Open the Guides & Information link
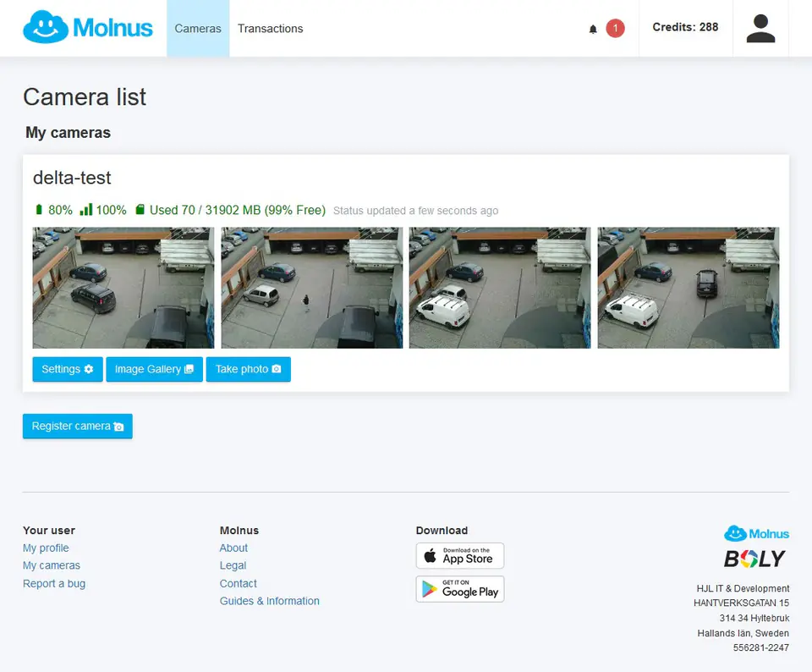 (x=270, y=601)
